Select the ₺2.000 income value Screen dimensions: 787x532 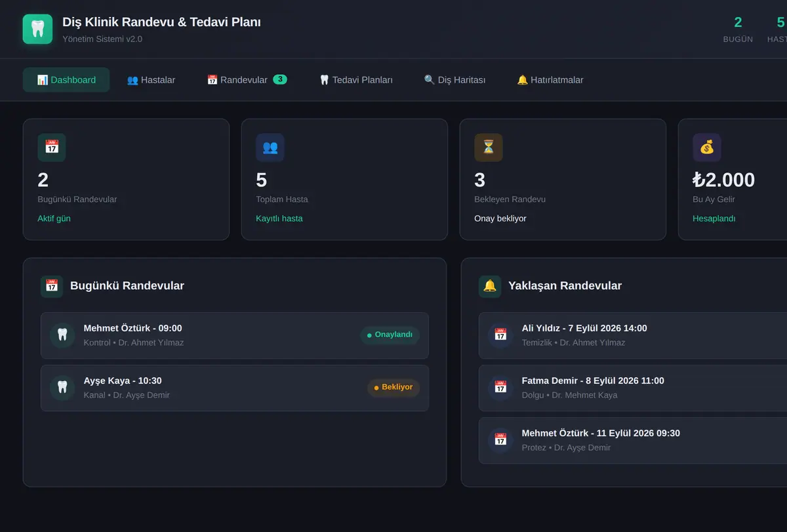(724, 180)
